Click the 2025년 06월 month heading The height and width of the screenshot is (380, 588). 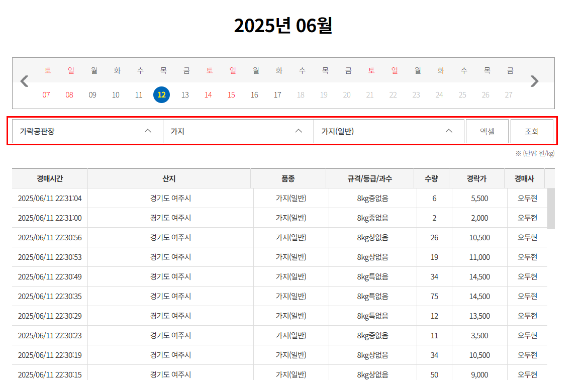coord(283,26)
